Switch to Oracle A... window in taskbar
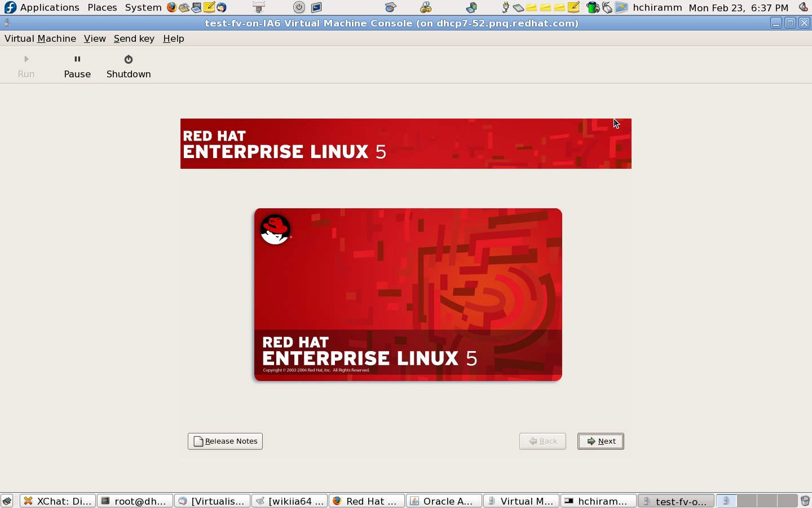Image resolution: width=812 pixels, height=508 pixels. point(444,501)
